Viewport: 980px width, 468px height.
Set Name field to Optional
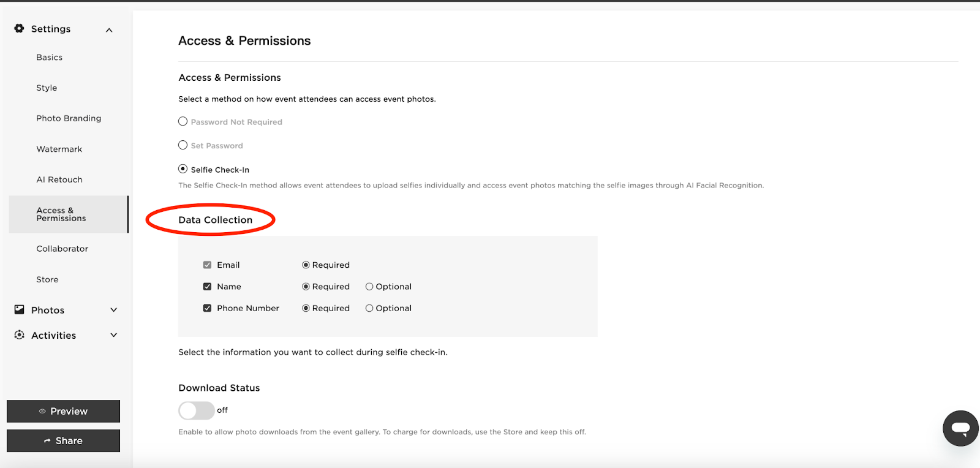(x=369, y=287)
